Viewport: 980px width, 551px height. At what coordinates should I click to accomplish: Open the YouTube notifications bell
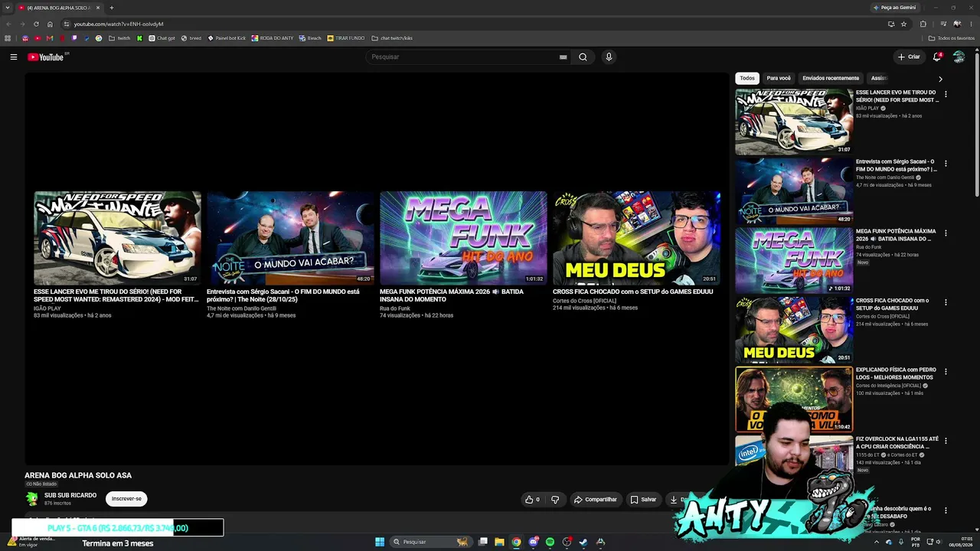pos(937,57)
